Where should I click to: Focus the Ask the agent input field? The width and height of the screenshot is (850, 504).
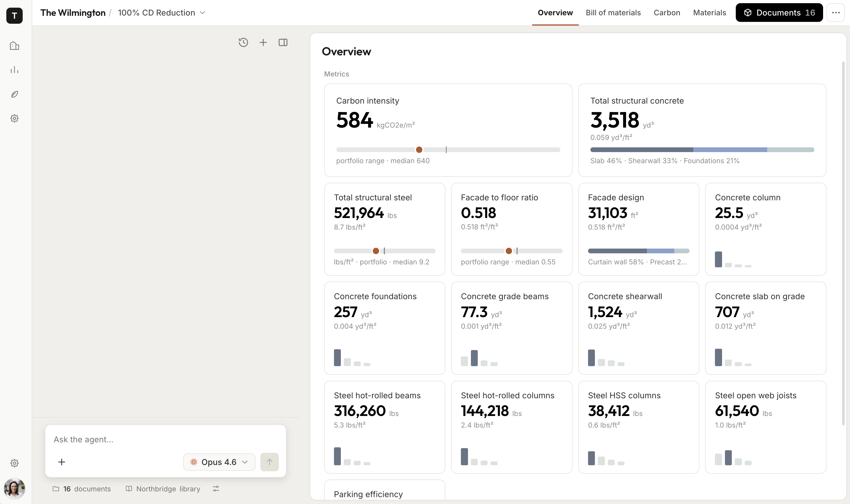point(165,439)
